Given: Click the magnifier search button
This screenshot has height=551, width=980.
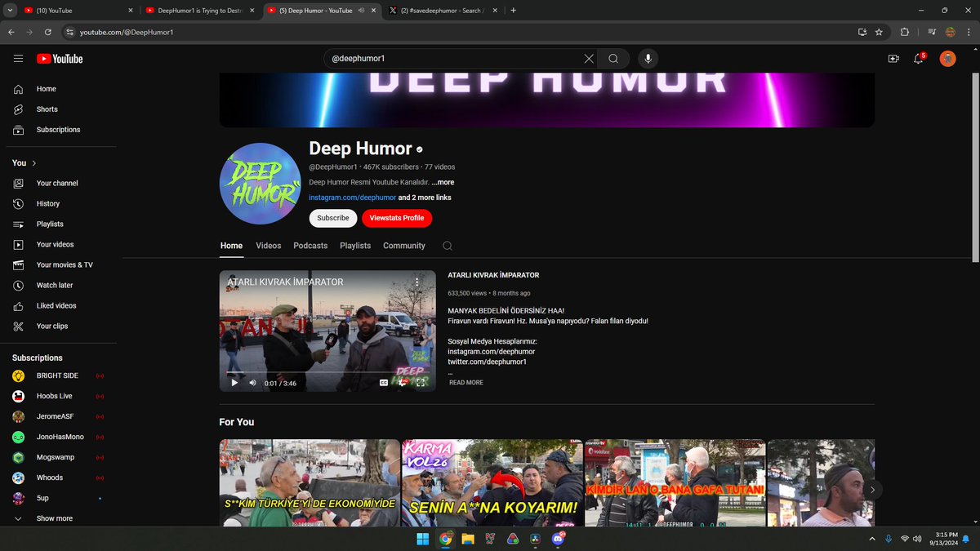Looking at the screenshot, I should click(x=613, y=59).
